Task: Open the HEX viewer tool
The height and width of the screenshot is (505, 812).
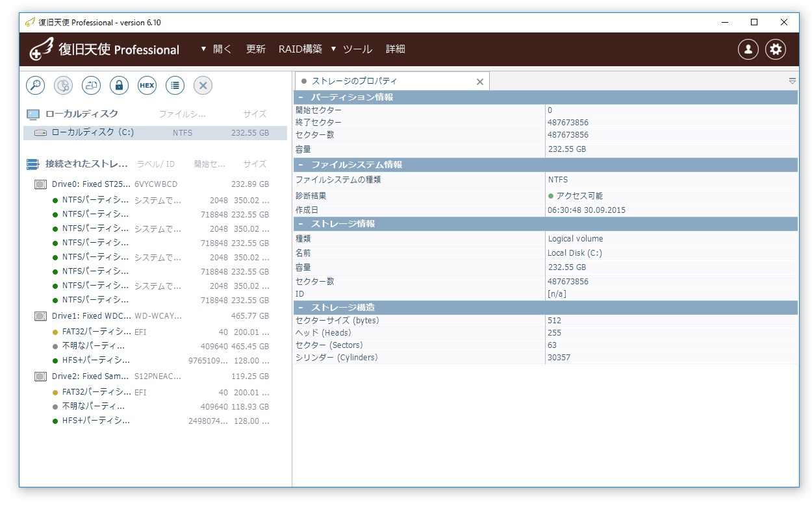Action: (x=147, y=85)
